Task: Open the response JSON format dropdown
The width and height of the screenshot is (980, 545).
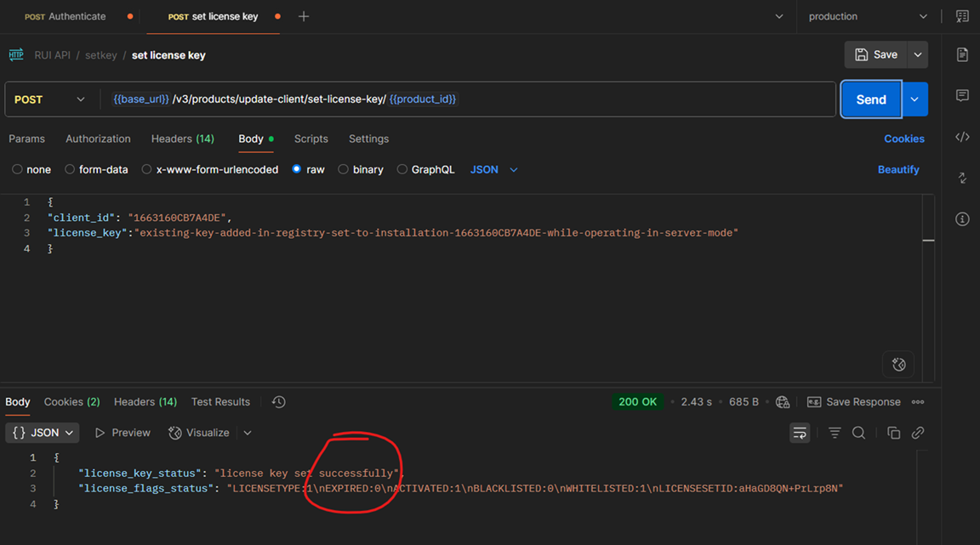Action: pos(43,433)
